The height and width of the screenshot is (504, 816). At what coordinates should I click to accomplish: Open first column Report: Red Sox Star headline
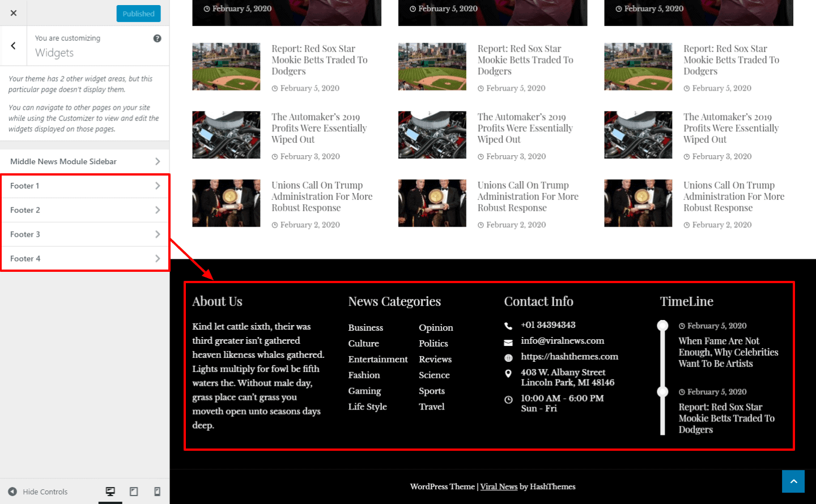[x=320, y=60]
